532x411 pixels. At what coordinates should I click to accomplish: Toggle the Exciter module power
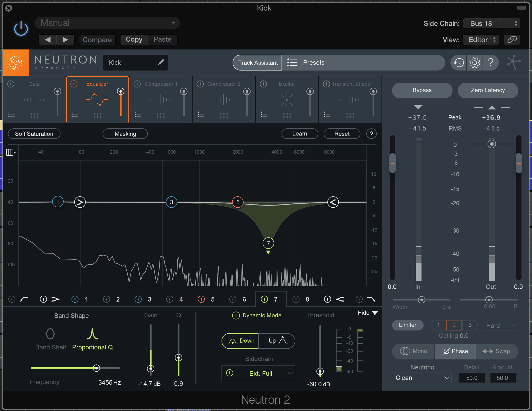[263, 84]
